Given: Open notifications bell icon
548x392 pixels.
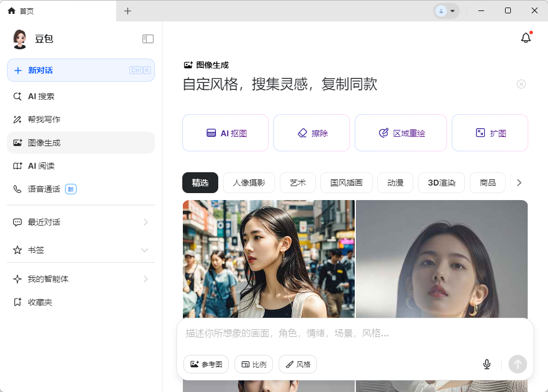Looking at the screenshot, I should (x=526, y=37).
